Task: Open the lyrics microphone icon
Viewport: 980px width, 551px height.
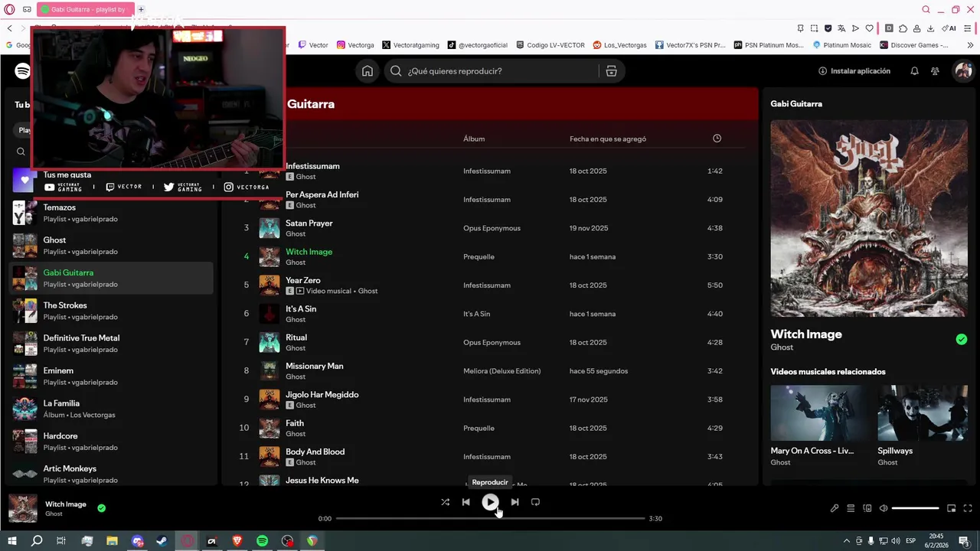Action: [x=835, y=508]
